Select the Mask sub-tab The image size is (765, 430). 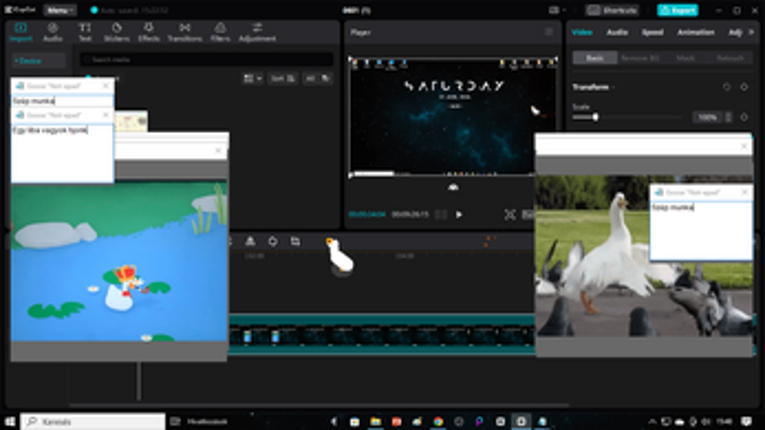coord(685,58)
